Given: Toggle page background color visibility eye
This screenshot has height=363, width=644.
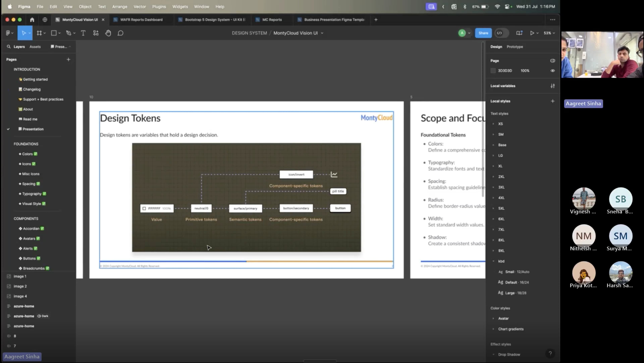Looking at the screenshot, I should coord(552,71).
